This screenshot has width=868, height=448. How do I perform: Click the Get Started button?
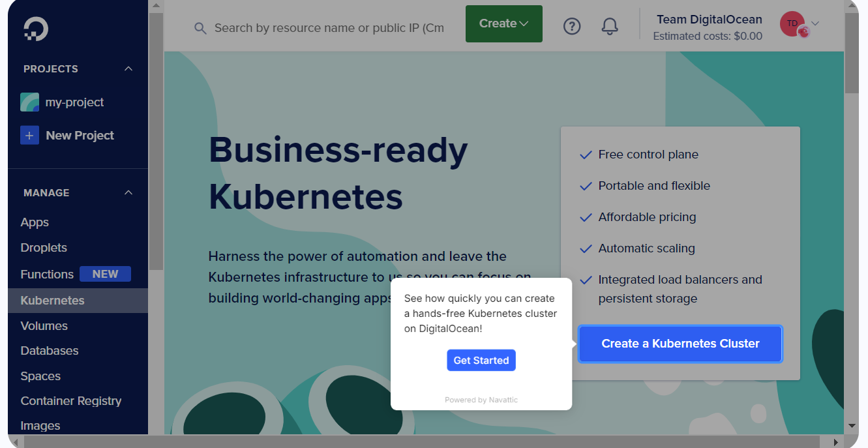tap(481, 361)
